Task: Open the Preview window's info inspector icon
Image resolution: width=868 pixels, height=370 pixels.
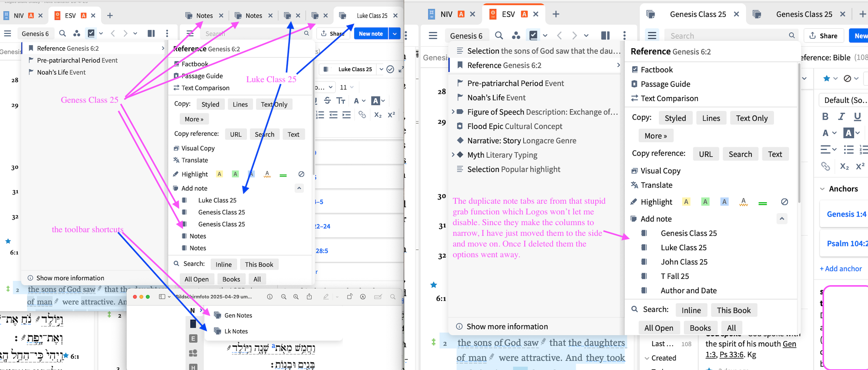Action: click(270, 297)
